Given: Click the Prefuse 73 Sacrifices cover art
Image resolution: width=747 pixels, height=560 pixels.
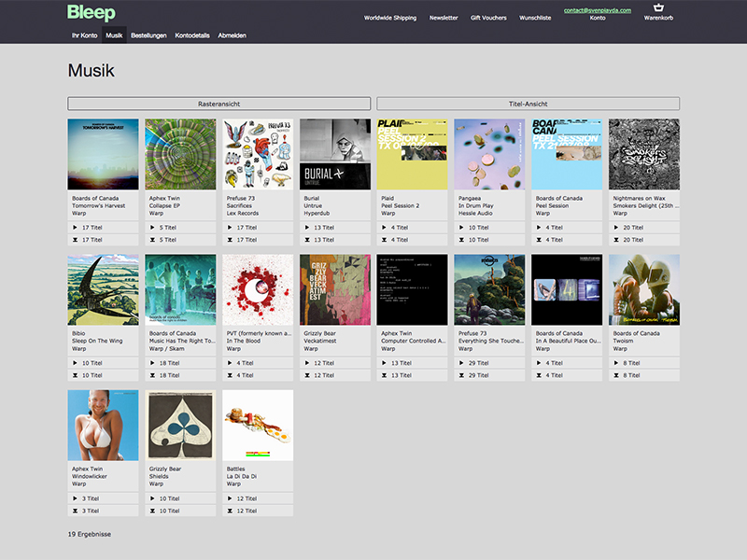Looking at the screenshot, I should pyautogui.click(x=258, y=154).
